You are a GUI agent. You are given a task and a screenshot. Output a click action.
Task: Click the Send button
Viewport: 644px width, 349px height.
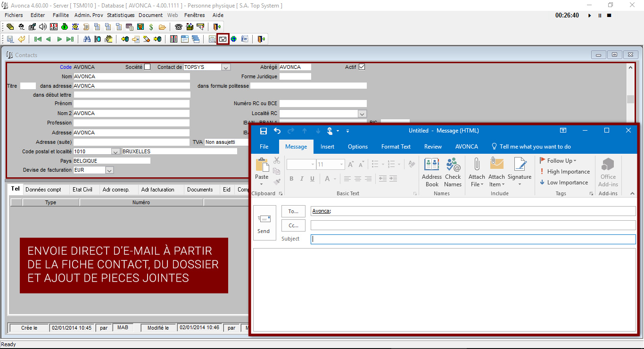click(264, 223)
